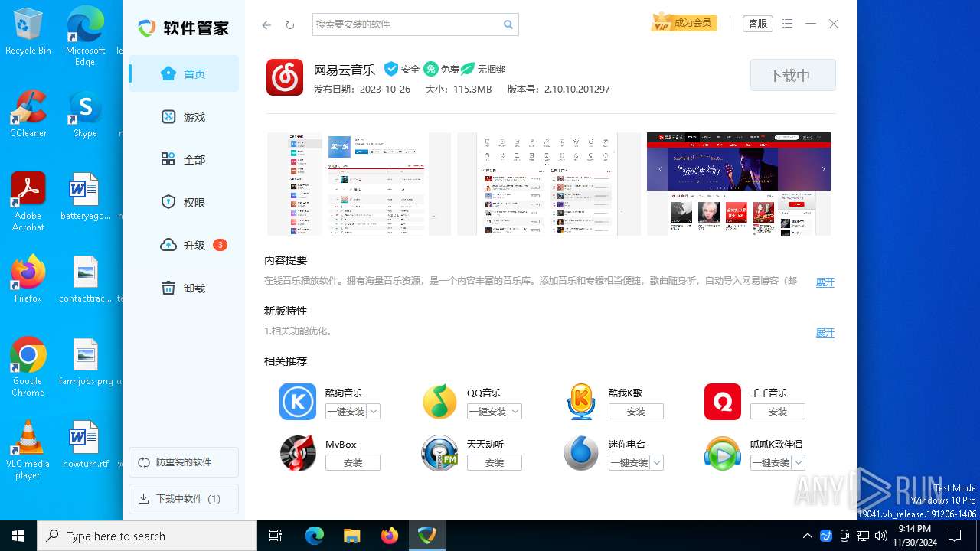Click the 酷我K歌 microphone icon
The height and width of the screenshot is (551, 980).
coord(581,402)
